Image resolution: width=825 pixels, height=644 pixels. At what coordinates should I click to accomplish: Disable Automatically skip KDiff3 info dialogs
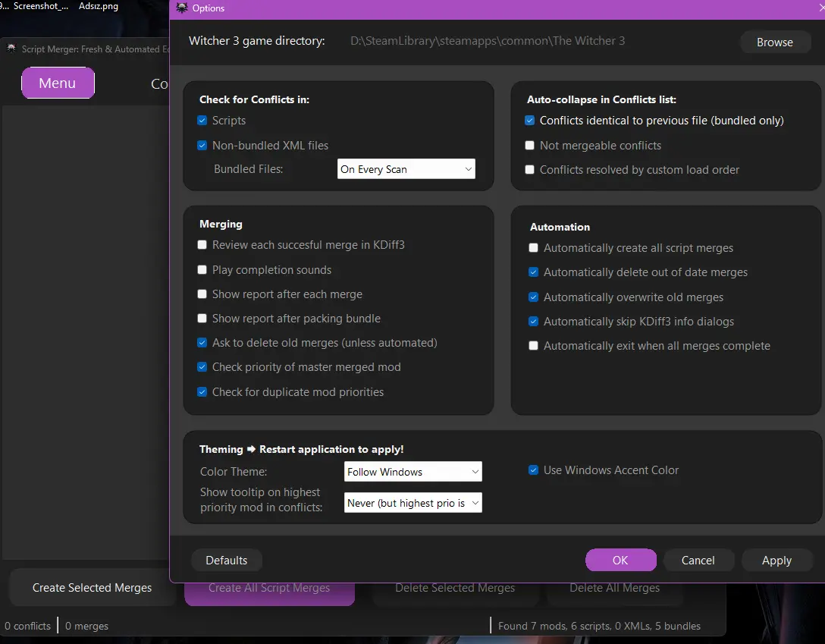coord(534,322)
